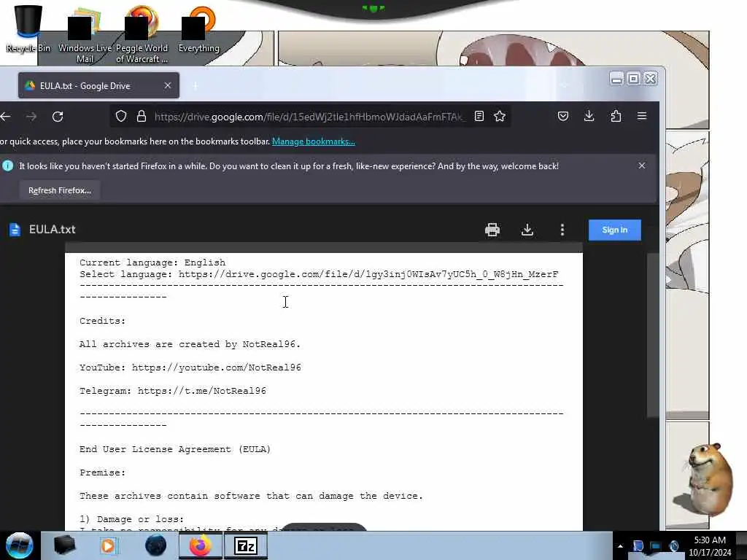The image size is (747, 560).
Task: Open tracking protection shield panel
Action: point(121,116)
